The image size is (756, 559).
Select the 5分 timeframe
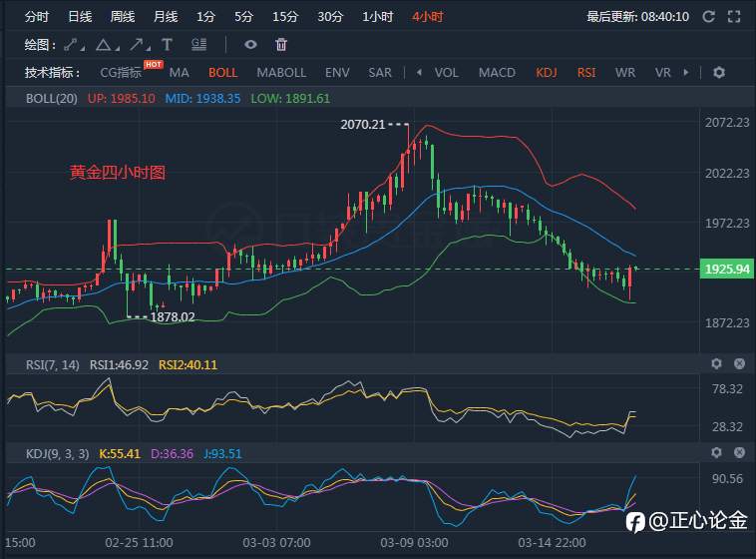[x=244, y=17]
